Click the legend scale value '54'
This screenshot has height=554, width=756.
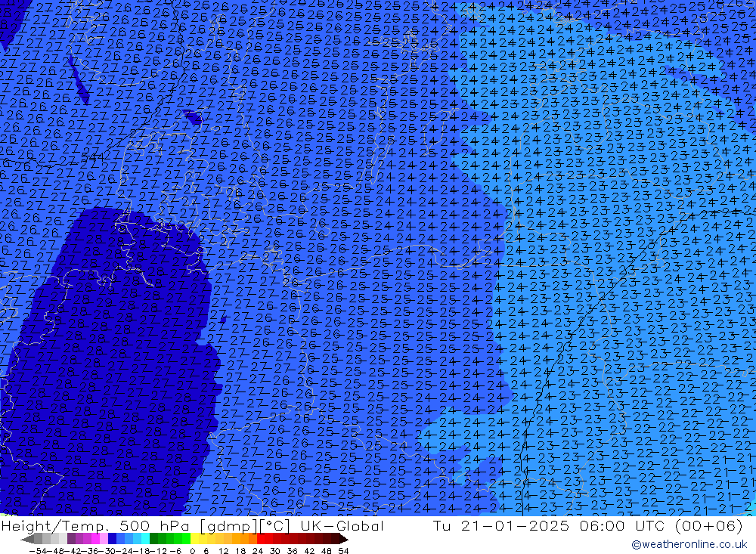[343, 551]
